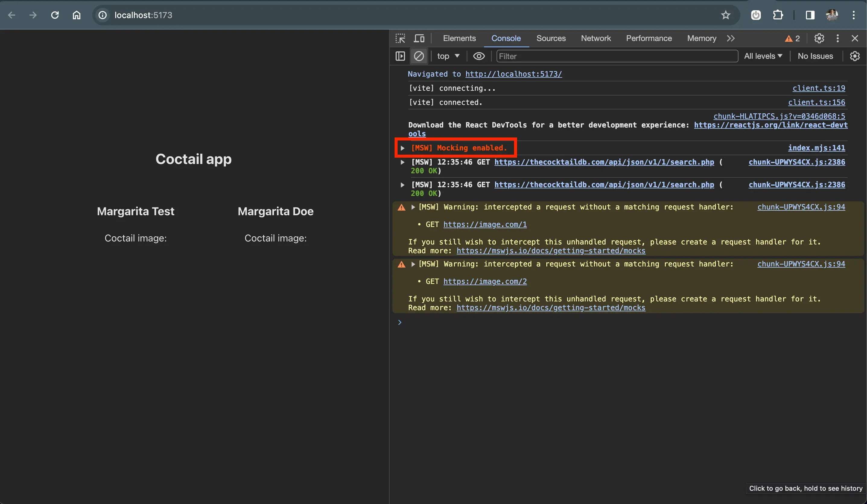Click the console Filter input field

[x=617, y=56]
